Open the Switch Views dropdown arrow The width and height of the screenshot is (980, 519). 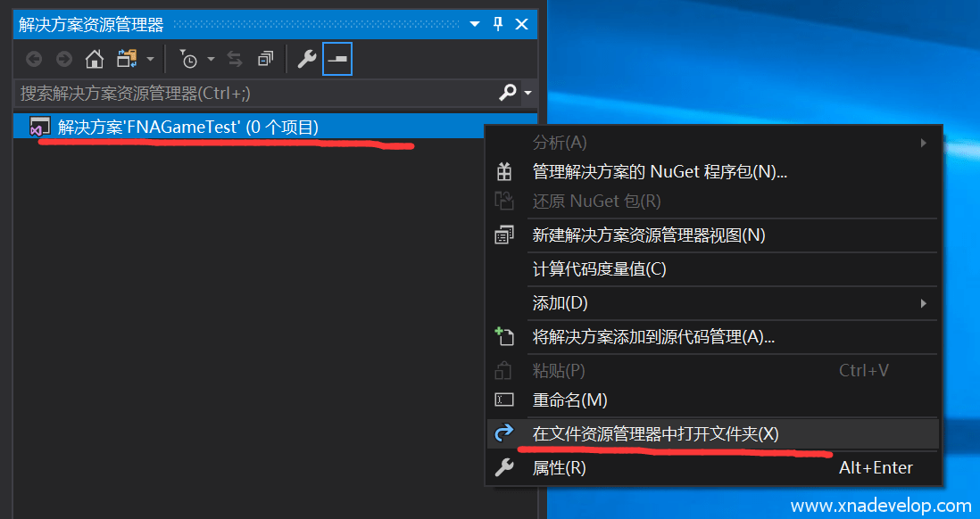point(150,59)
